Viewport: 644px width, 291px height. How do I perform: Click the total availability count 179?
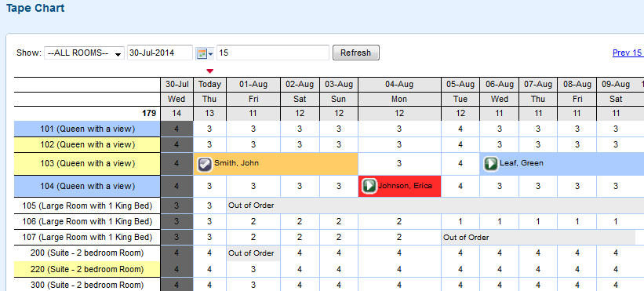click(149, 114)
